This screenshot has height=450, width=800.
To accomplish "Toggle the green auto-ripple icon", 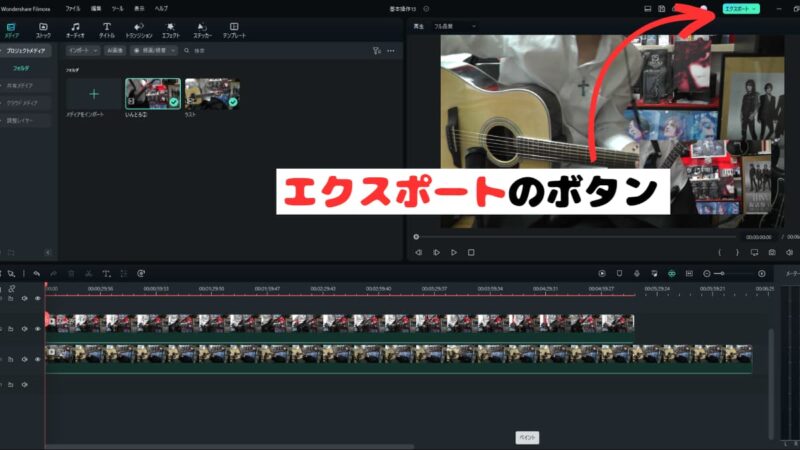I will click(x=672, y=274).
